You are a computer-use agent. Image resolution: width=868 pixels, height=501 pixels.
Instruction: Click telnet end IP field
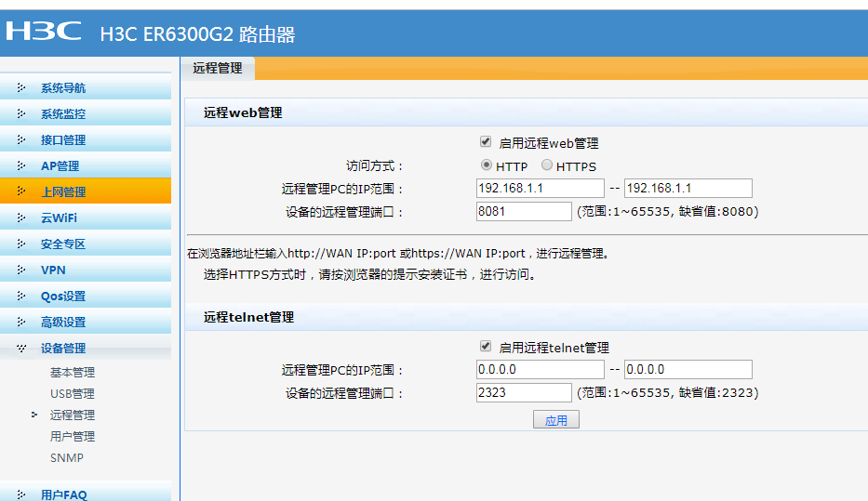click(x=688, y=369)
